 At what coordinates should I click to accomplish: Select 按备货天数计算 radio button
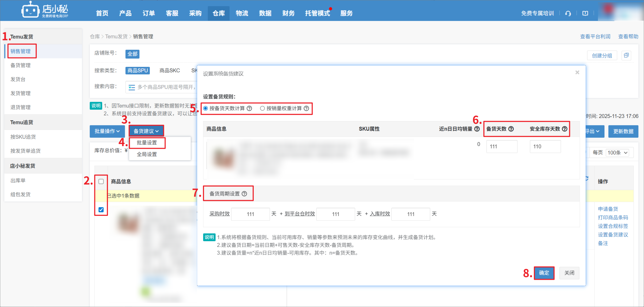206,108
